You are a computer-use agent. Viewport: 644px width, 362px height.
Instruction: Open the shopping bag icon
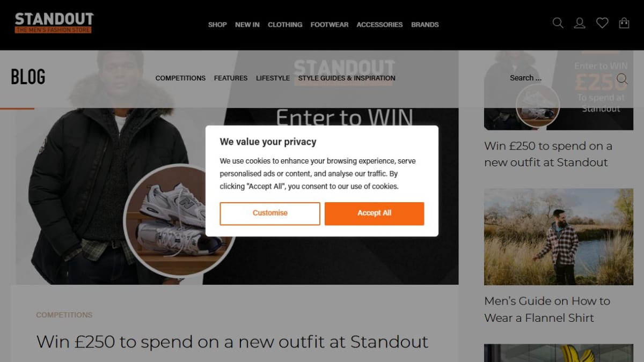point(624,23)
